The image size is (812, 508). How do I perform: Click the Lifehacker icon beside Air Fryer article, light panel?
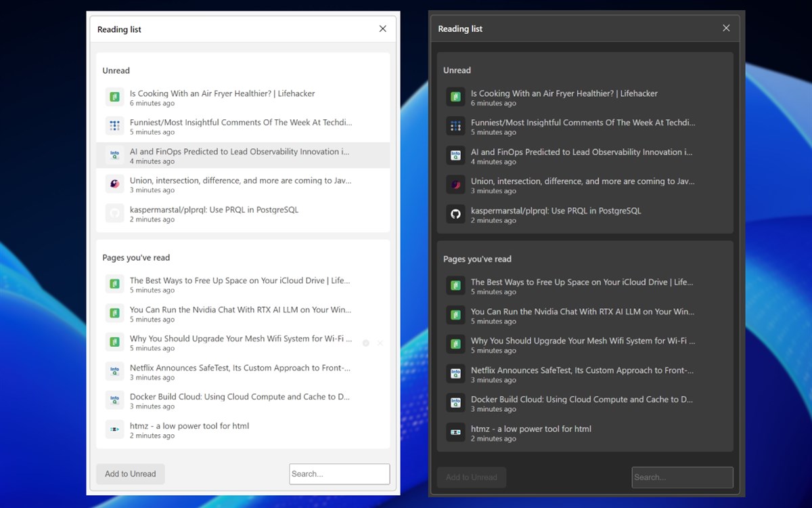pyautogui.click(x=114, y=97)
